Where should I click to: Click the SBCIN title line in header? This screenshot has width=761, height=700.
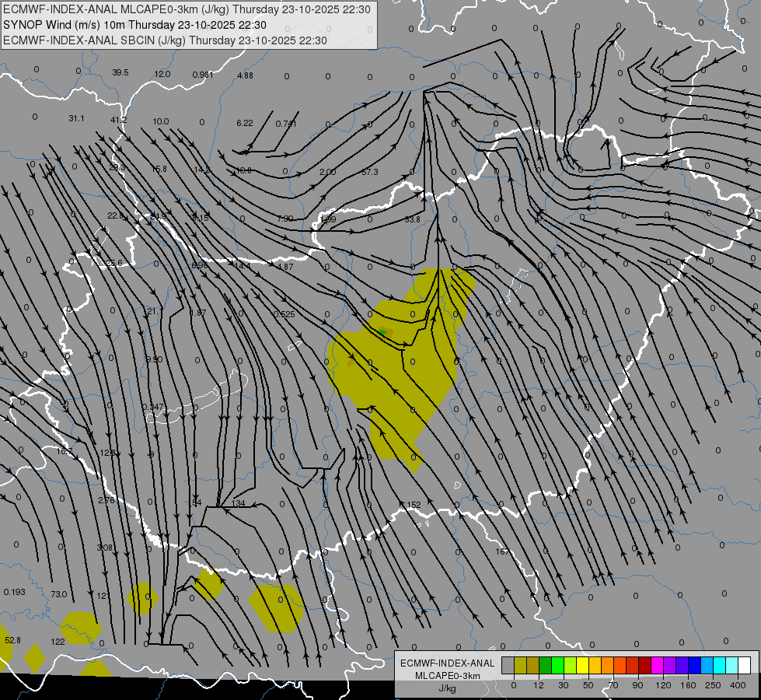click(165, 40)
